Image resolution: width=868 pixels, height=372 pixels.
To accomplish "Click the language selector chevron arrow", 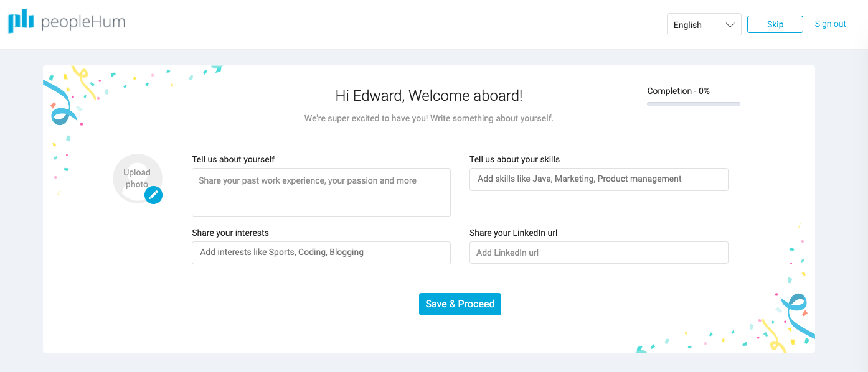I will point(730,25).
